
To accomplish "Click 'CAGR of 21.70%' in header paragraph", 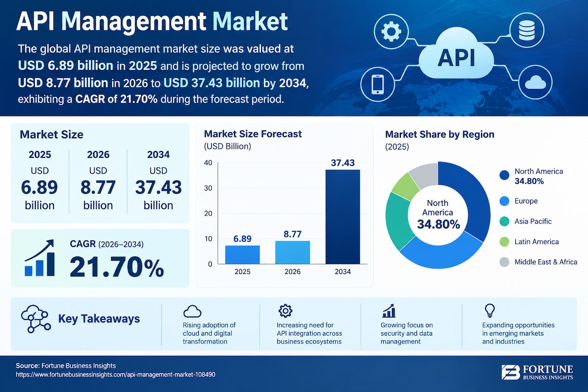I will tap(117, 99).
